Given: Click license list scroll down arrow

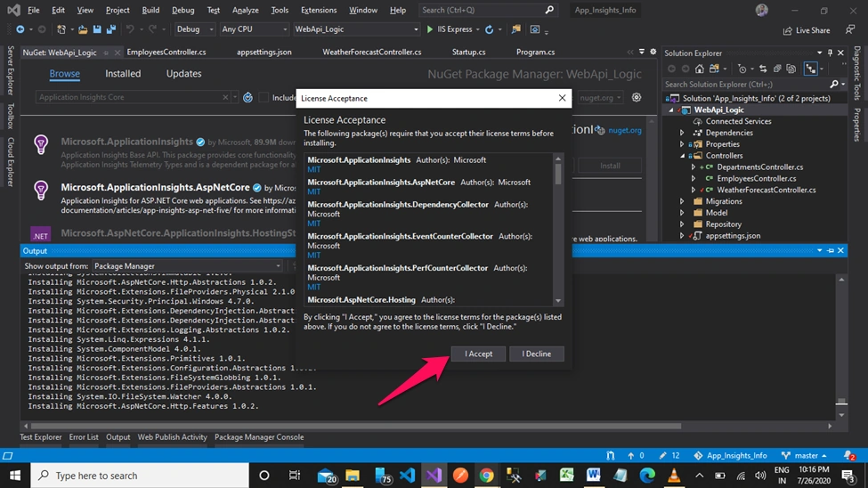Looking at the screenshot, I should (558, 301).
